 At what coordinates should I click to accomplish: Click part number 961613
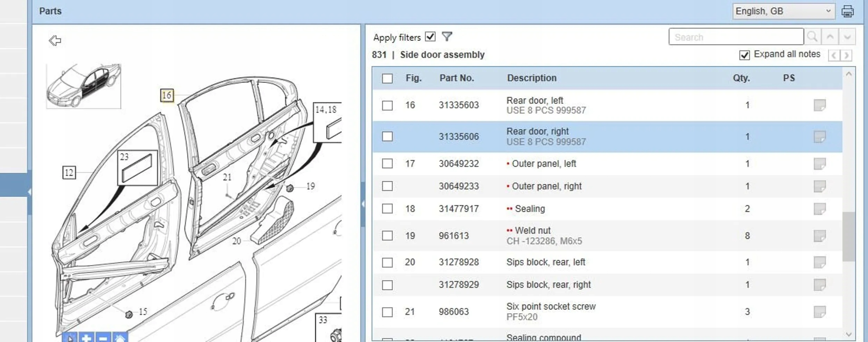coord(453,236)
